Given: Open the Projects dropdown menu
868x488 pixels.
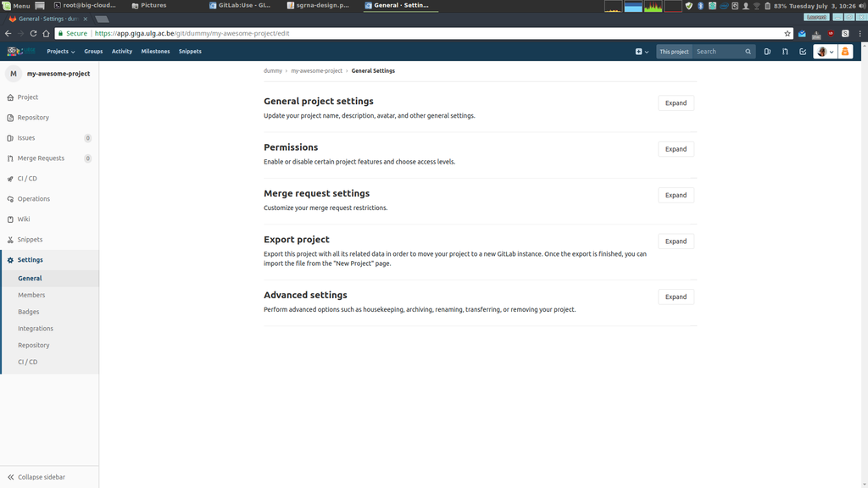Looking at the screenshot, I should pyautogui.click(x=60, y=52).
